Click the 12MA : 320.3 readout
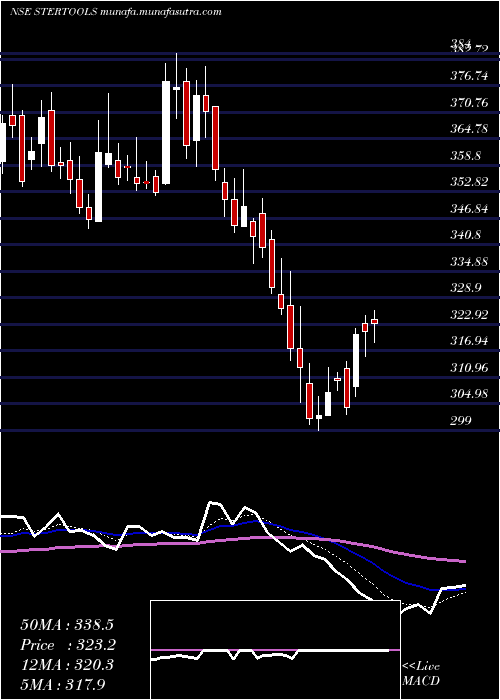 coord(67,665)
